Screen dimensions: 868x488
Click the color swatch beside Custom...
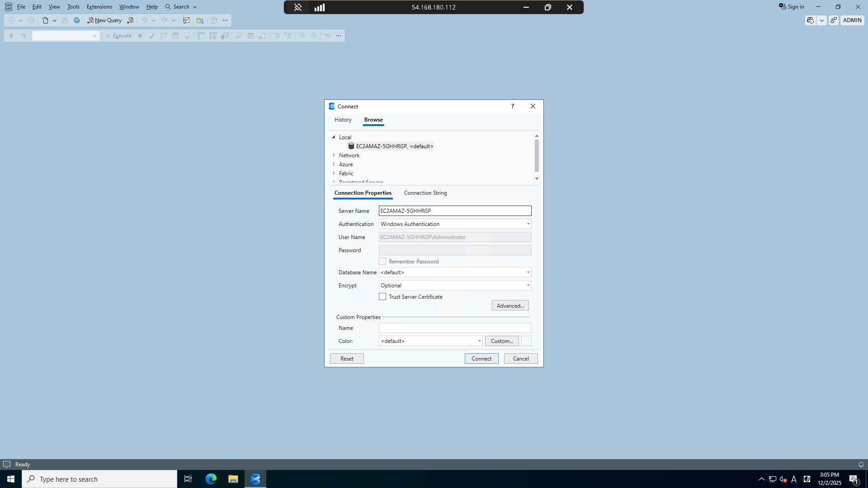[x=526, y=341]
